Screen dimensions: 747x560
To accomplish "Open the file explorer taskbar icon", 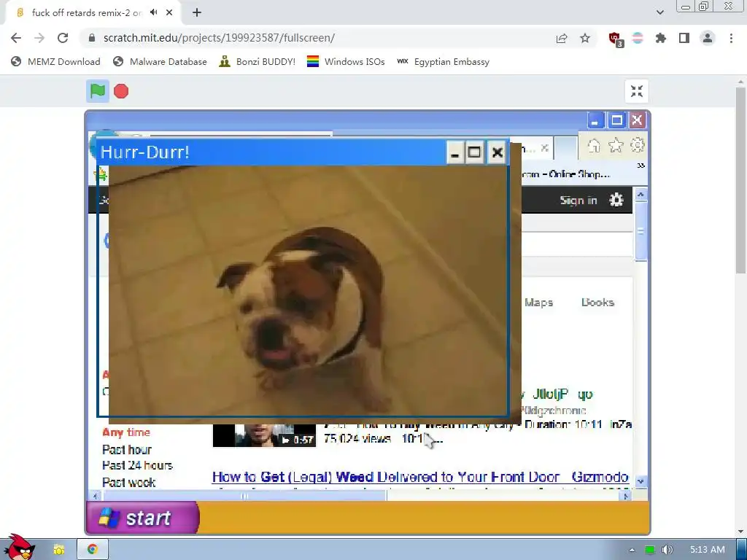I will pos(58,550).
